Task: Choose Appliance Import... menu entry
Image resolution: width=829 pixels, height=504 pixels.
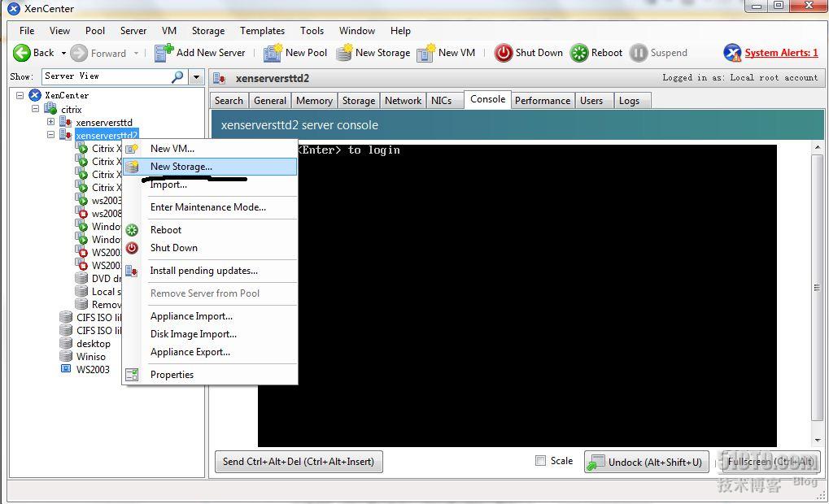Action: (x=210, y=316)
